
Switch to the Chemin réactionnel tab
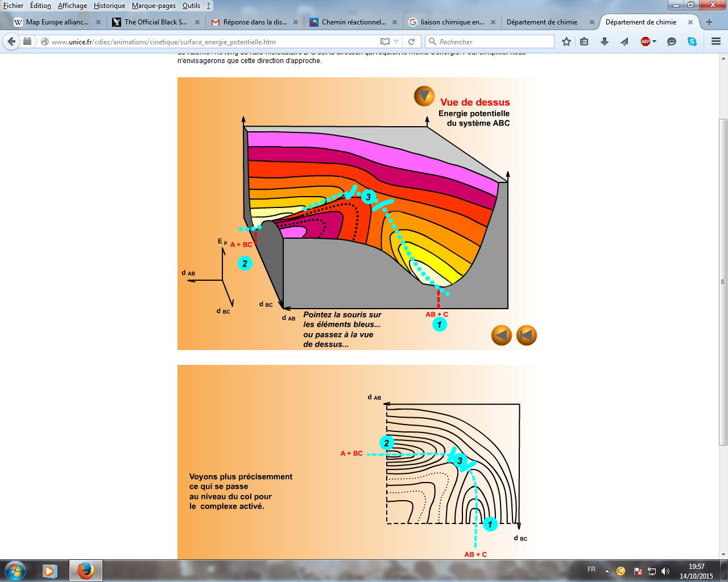(x=353, y=22)
